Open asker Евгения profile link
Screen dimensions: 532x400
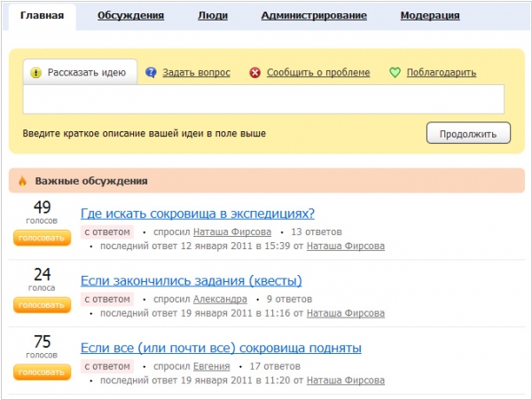211,366
